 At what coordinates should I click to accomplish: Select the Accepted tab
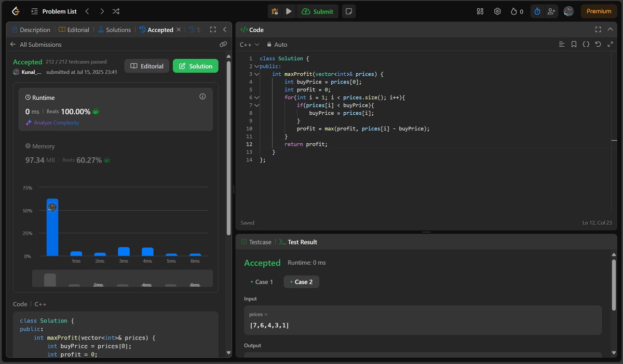tap(156, 30)
